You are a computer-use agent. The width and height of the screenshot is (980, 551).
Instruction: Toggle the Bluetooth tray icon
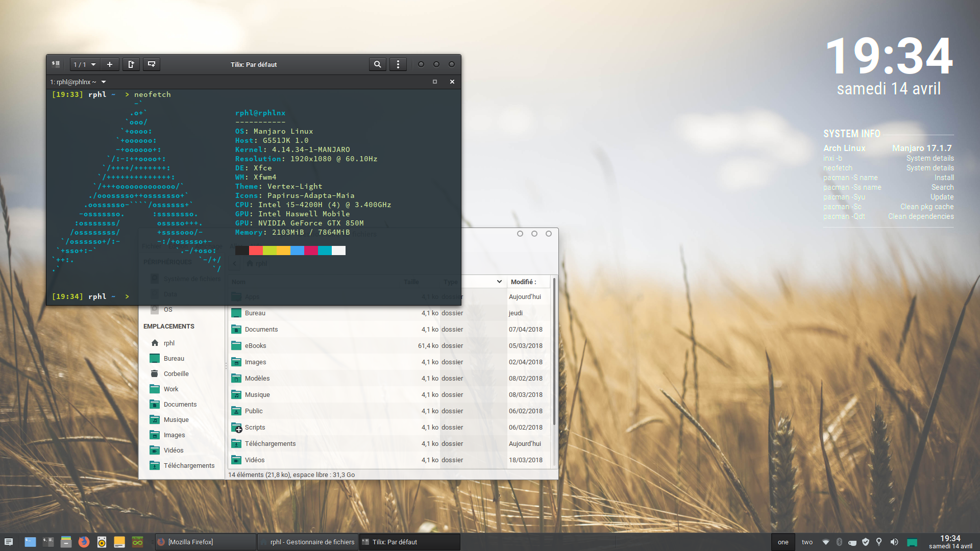[839, 542]
